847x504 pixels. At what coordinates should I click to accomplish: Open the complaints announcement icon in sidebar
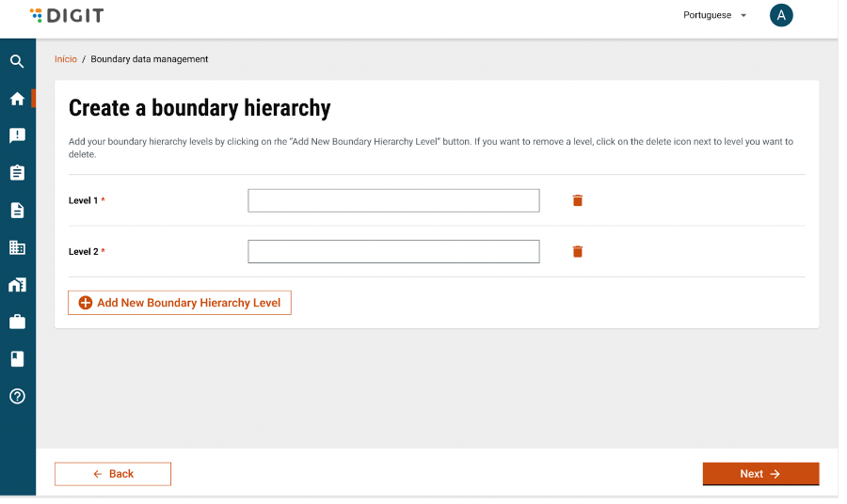[x=17, y=135]
